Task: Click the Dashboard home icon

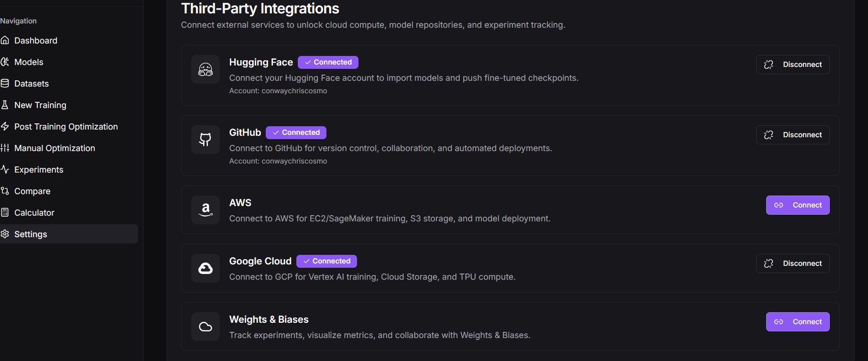Action: click(x=5, y=40)
